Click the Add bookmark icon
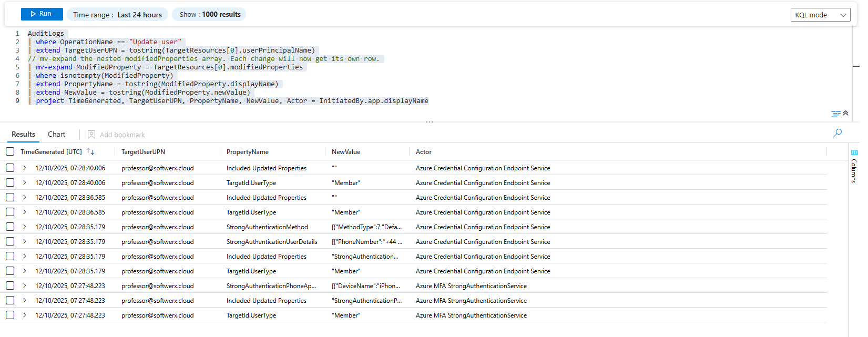The image size is (868, 337). tap(91, 135)
